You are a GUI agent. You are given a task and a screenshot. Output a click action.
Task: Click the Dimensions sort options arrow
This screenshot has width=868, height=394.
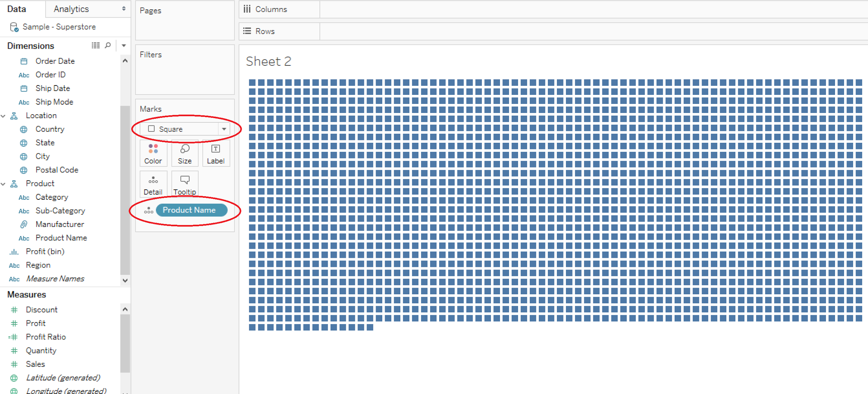click(124, 45)
